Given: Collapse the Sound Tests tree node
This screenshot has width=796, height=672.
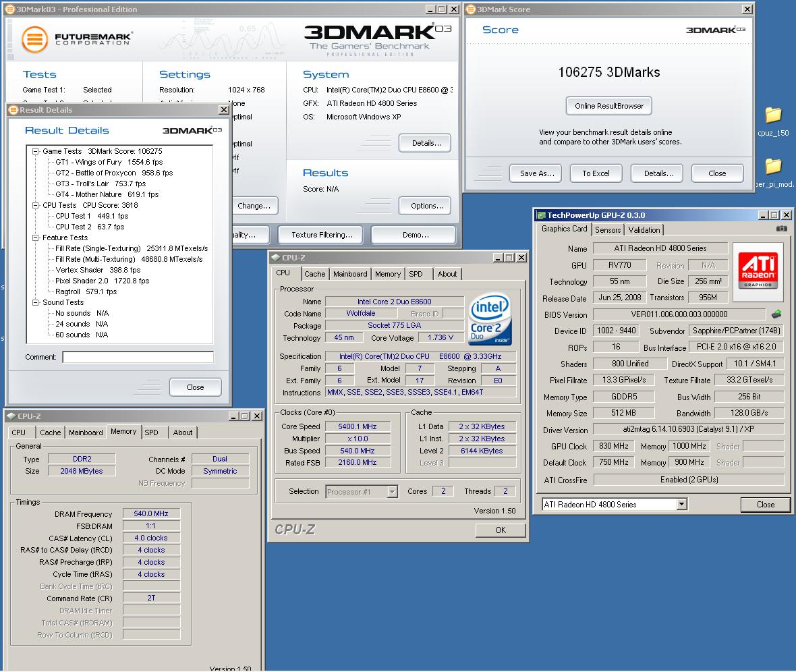Looking at the screenshot, I should tap(36, 302).
